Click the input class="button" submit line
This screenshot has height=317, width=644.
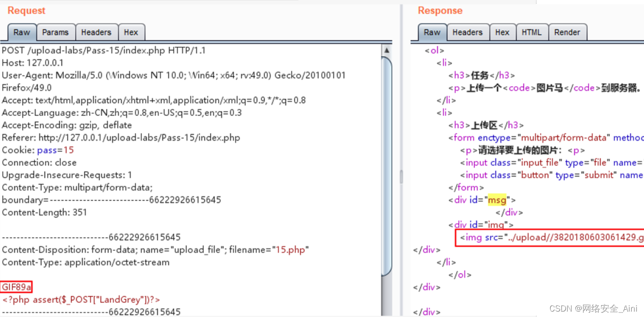[552, 175]
